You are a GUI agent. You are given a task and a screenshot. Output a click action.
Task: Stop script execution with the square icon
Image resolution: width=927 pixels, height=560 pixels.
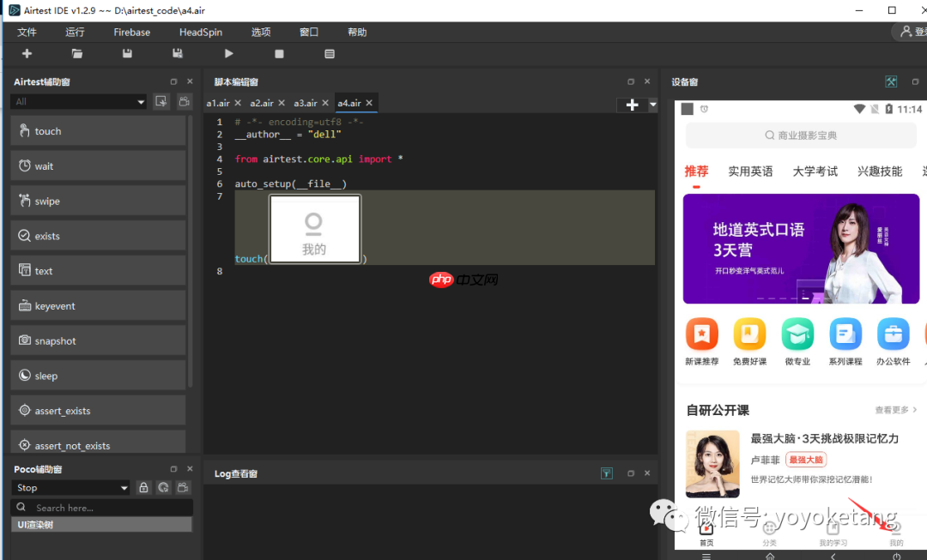click(278, 53)
